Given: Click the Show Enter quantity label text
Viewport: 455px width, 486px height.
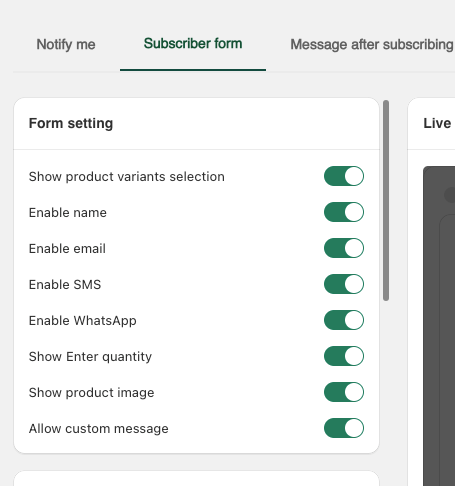Looking at the screenshot, I should 90,357.
